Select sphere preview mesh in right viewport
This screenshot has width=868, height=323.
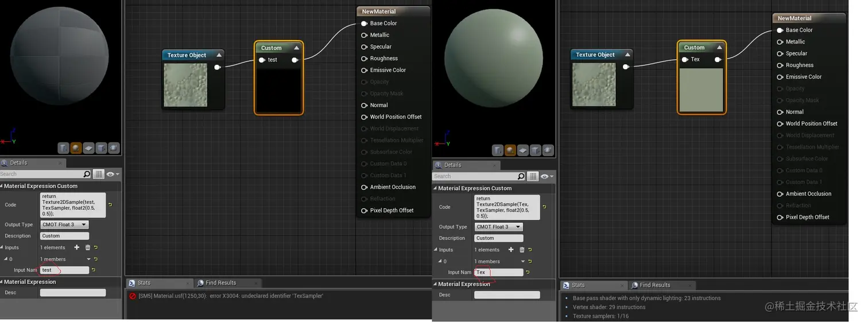tap(510, 150)
